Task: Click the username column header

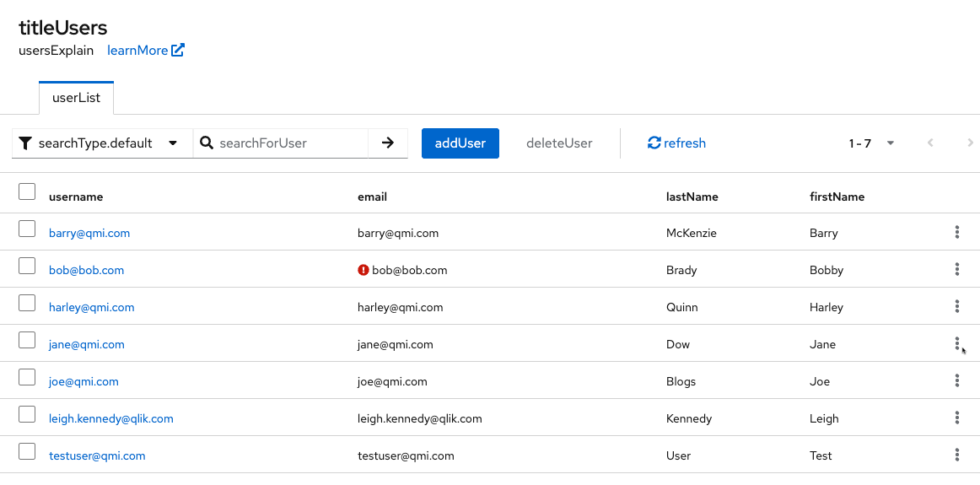Action: [76, 197]
